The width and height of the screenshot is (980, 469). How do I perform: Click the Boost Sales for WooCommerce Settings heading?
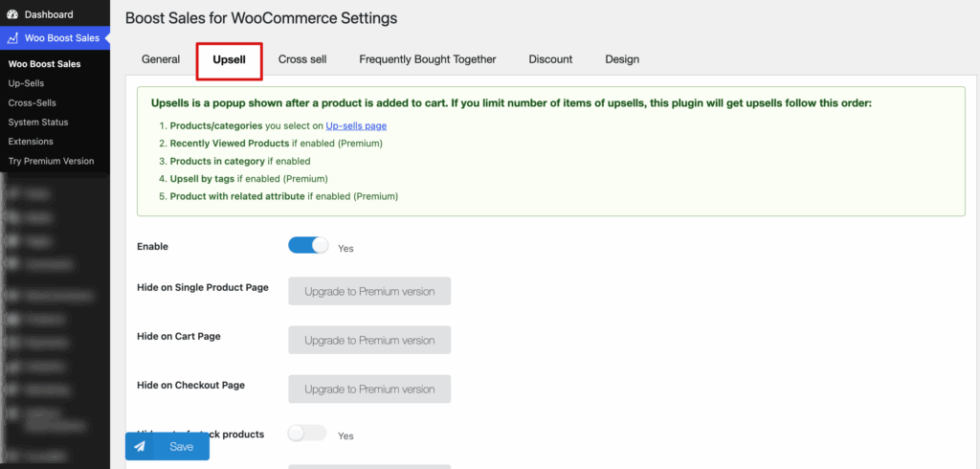(261, 18)
